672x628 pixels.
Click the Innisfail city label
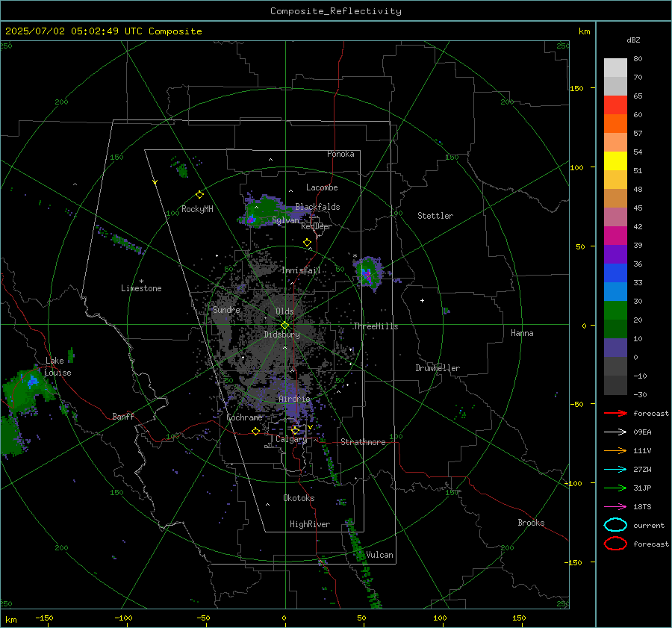[301, 270]
